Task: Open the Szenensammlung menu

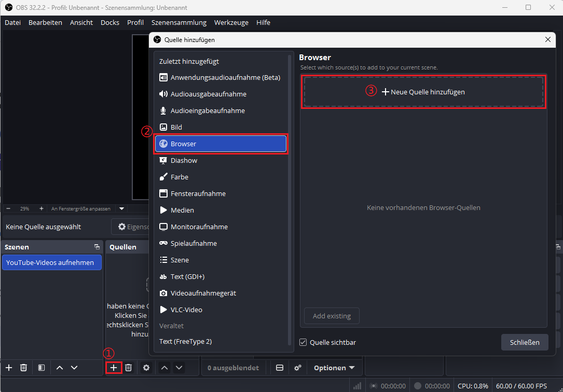Action: 179,22
